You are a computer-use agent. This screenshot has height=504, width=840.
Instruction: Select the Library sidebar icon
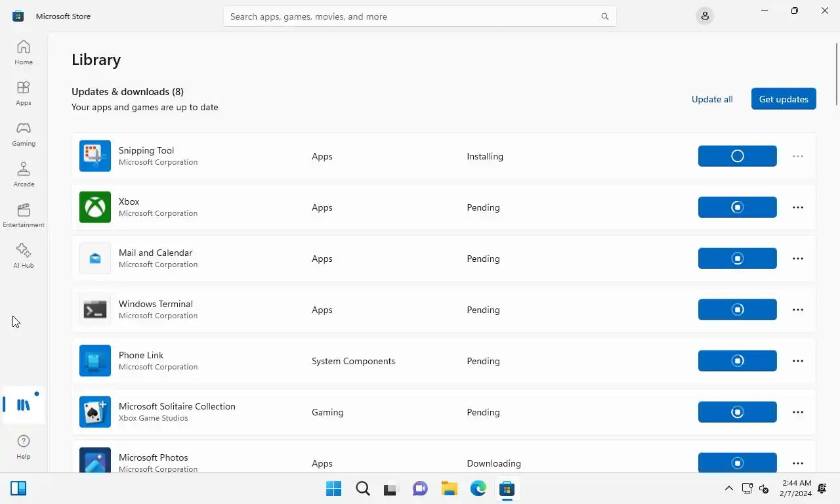tap(24, 405)
